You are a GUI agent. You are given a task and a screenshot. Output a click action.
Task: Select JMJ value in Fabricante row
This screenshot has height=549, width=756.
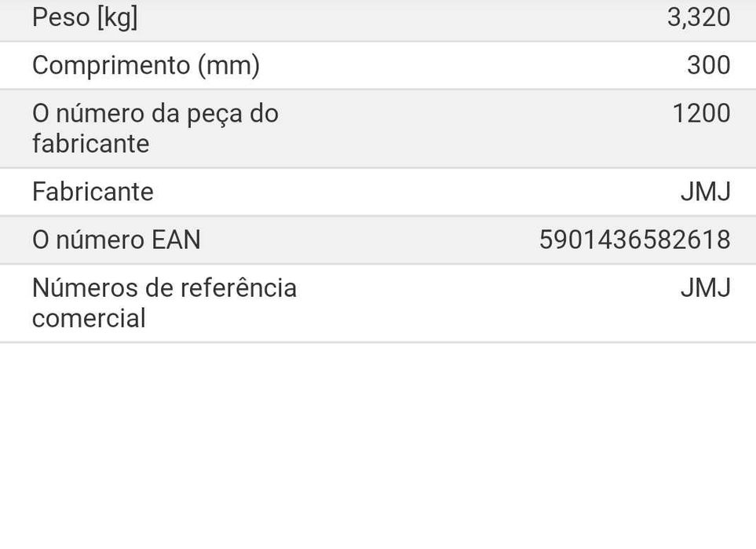tap(705, 192)
